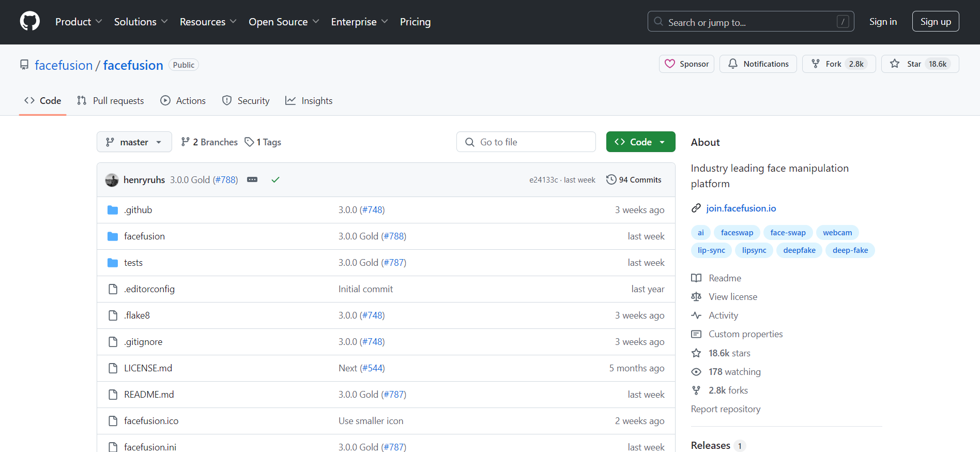Click the ai topic tag
This screenshot has width=980, height=452.
[x=700, y=233]
